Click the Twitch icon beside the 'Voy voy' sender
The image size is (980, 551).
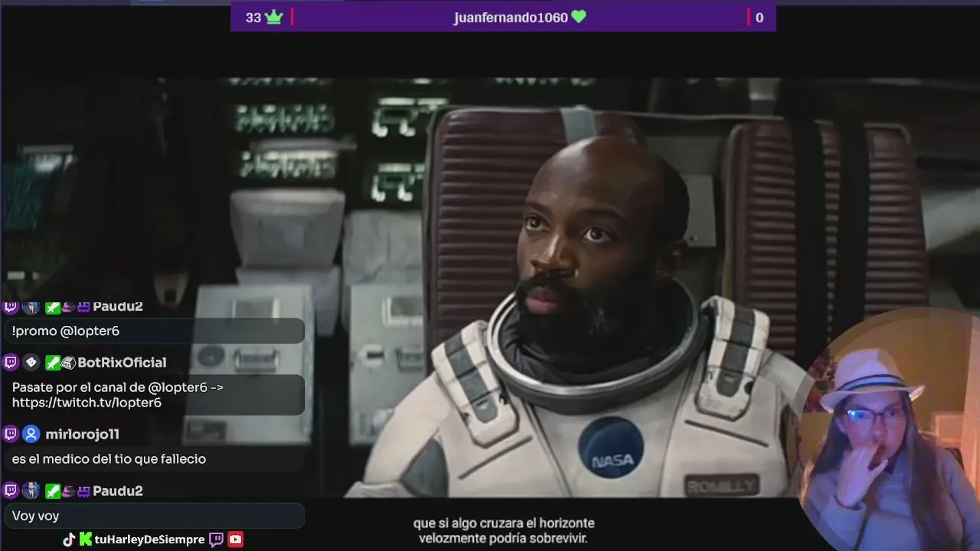click(11, 491)
